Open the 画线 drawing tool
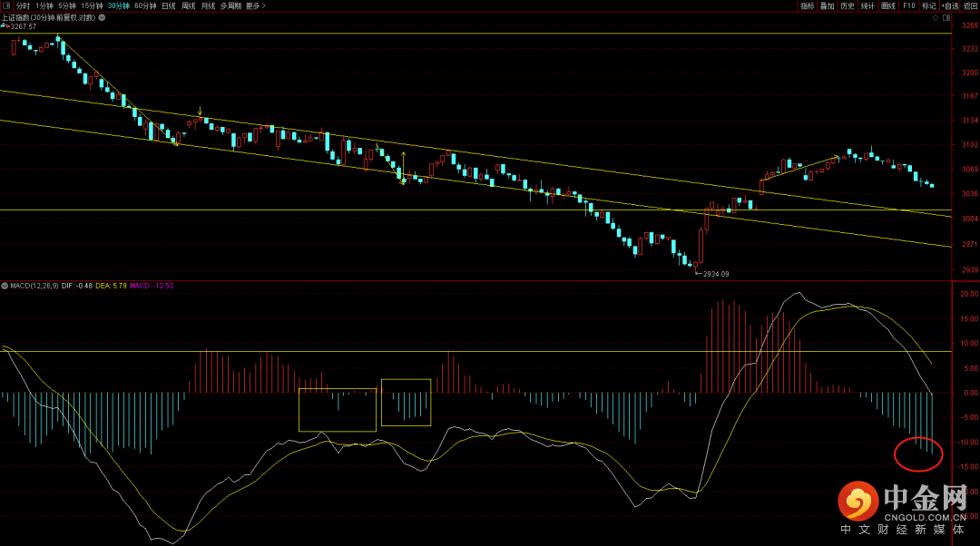 click(x=888, y=5)
